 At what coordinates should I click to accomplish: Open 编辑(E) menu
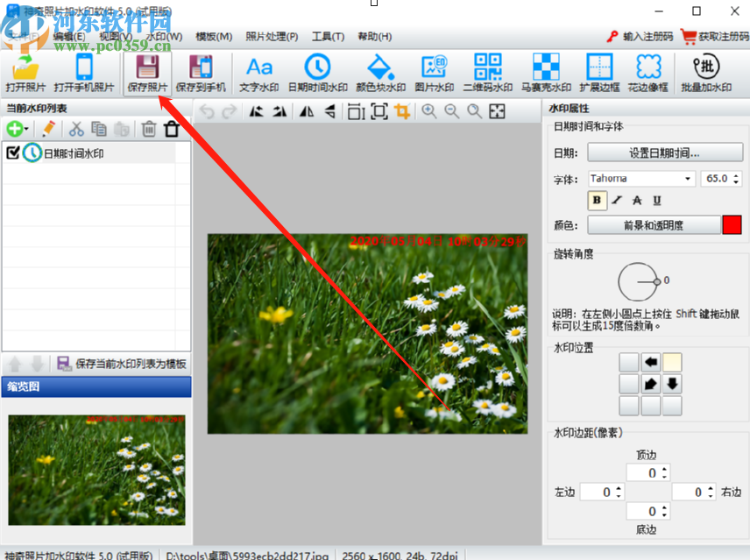tap(69, 37)
